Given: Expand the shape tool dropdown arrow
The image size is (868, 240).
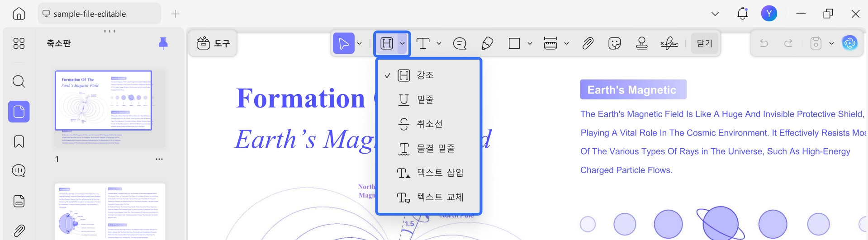Looking at the screenshot, I should pos(530,43).
